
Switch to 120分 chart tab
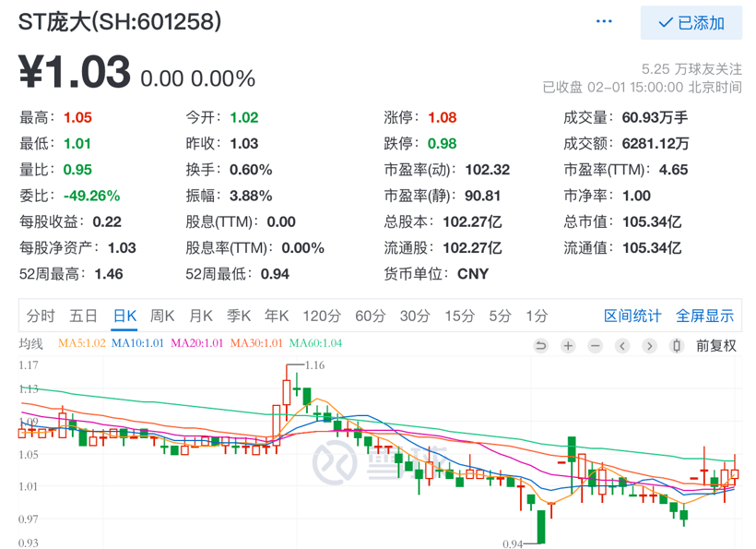coord(322,316)
